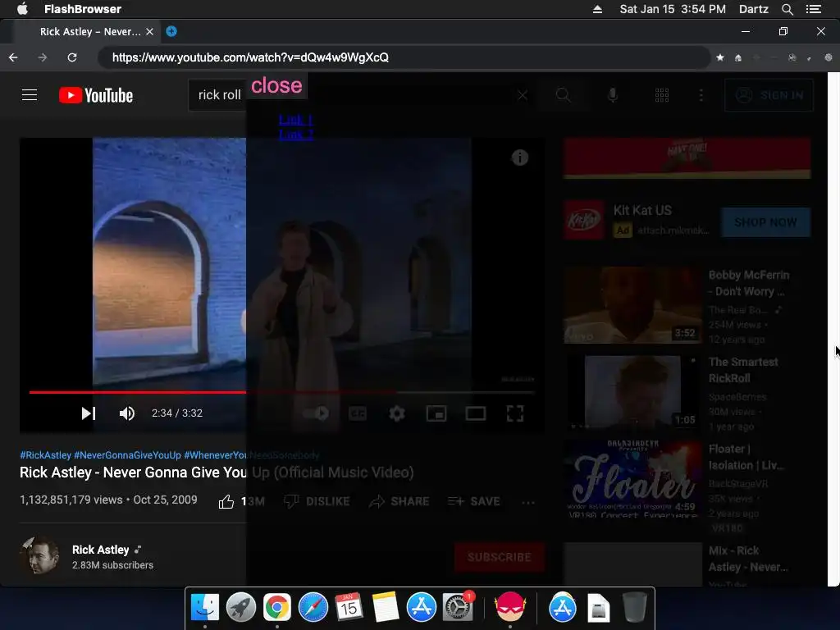
Task: Click the SAVE button
Action: [474, 501]
